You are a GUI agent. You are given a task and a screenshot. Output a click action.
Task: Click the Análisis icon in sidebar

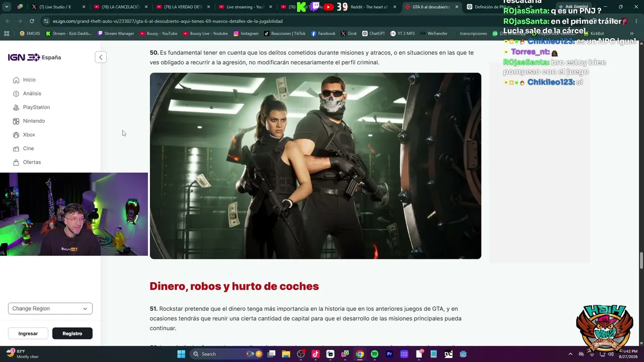(x=17, y=94)
